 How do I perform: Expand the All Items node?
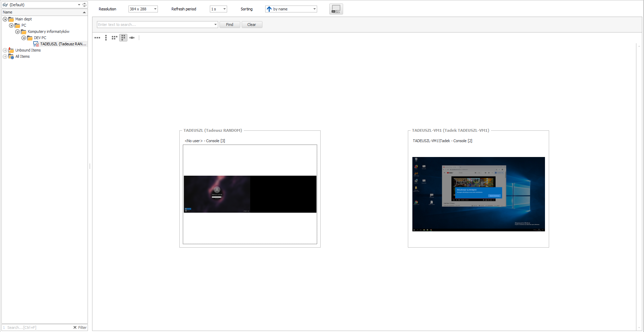click(x=5, y=56)
